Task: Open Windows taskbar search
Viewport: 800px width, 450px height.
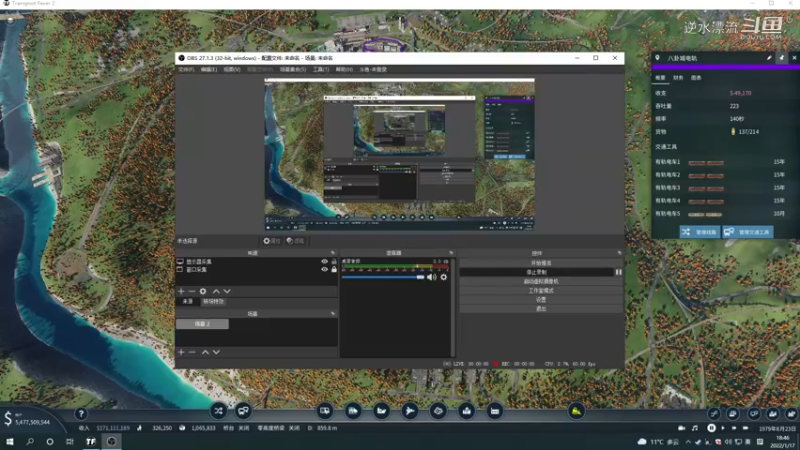Action: pos(30,441)
